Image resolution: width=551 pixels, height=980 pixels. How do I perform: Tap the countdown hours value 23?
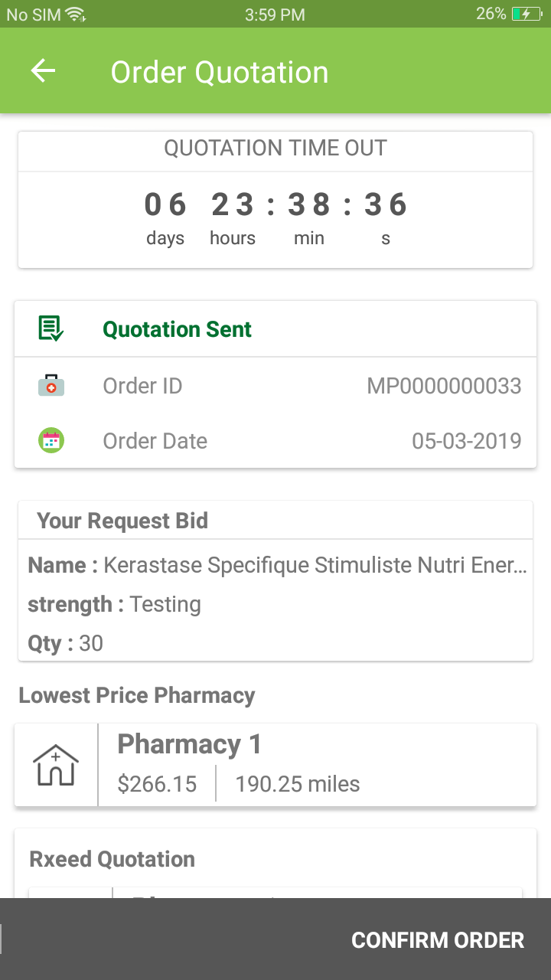coord(233,204)
